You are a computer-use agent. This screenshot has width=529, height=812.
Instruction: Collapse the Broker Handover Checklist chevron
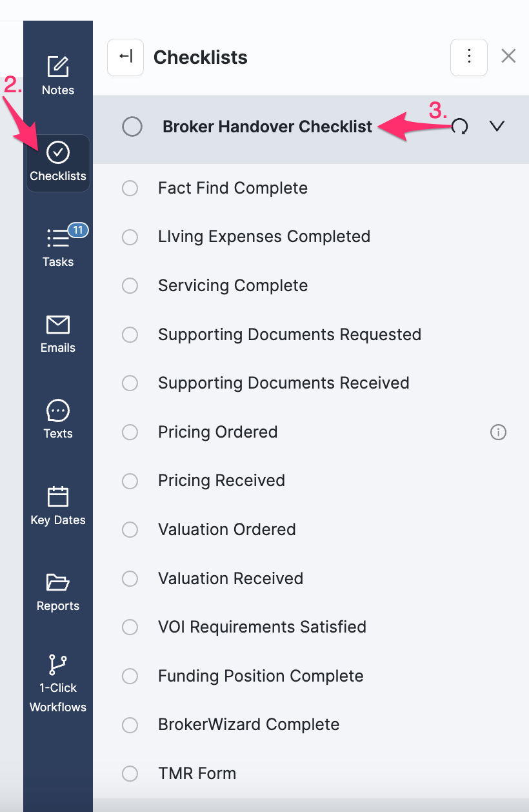[497, 127]
